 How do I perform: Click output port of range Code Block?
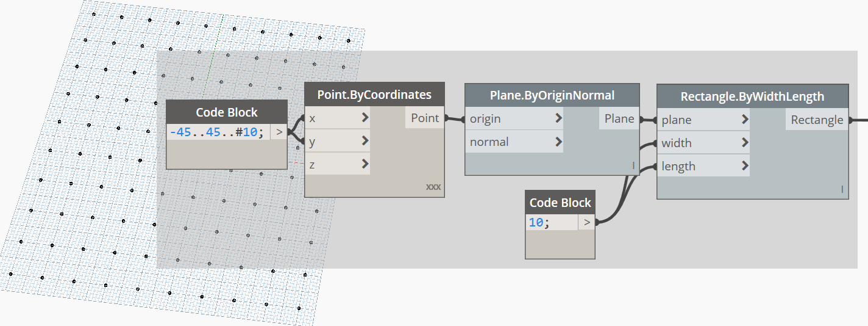point(279,132)
